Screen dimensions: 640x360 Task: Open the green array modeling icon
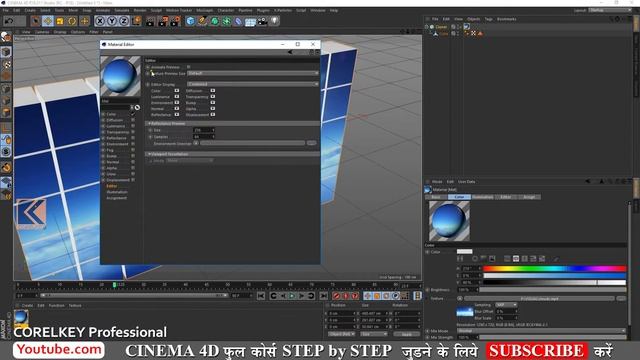pyautogui.click(x=227, y=21)
